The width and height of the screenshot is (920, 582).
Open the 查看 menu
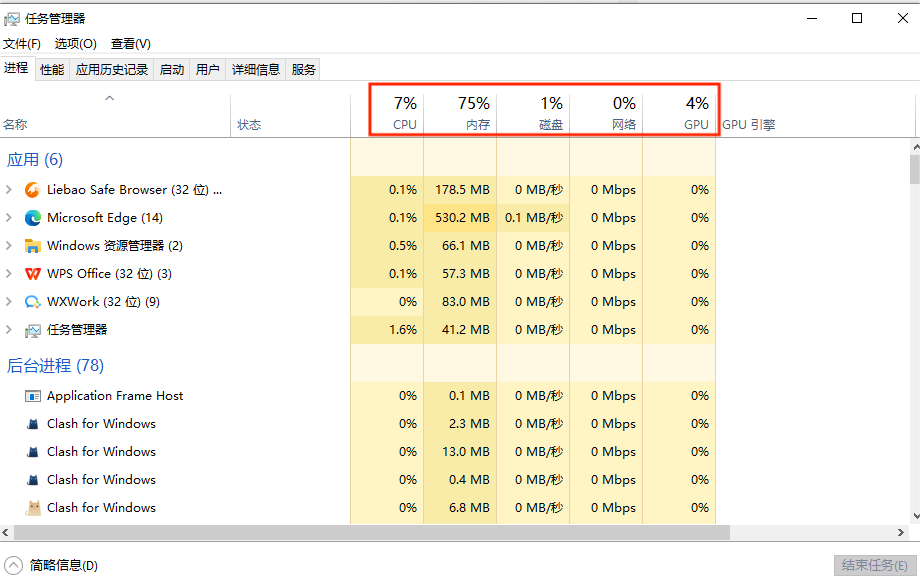(x=130, y=44)
